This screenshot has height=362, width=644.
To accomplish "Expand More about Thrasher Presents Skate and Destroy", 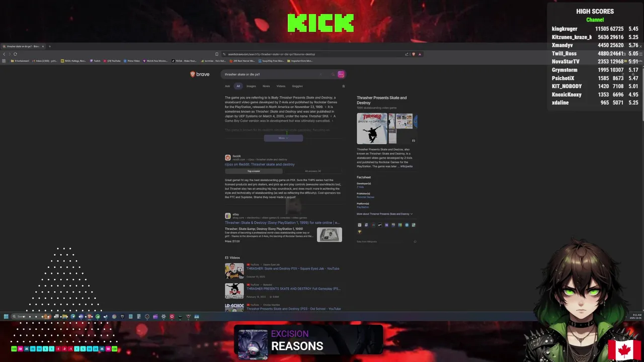I will point(384,214).
